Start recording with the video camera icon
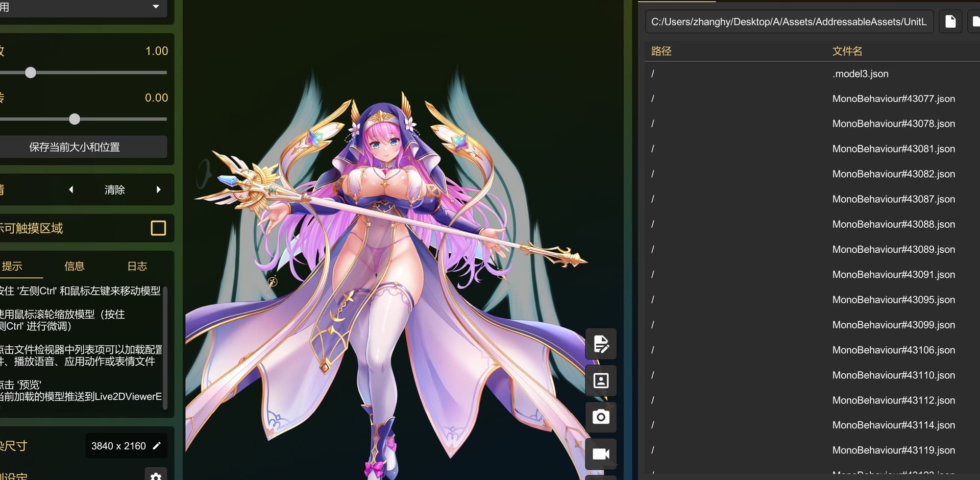 pyautogui.click(x=601, y=454)
